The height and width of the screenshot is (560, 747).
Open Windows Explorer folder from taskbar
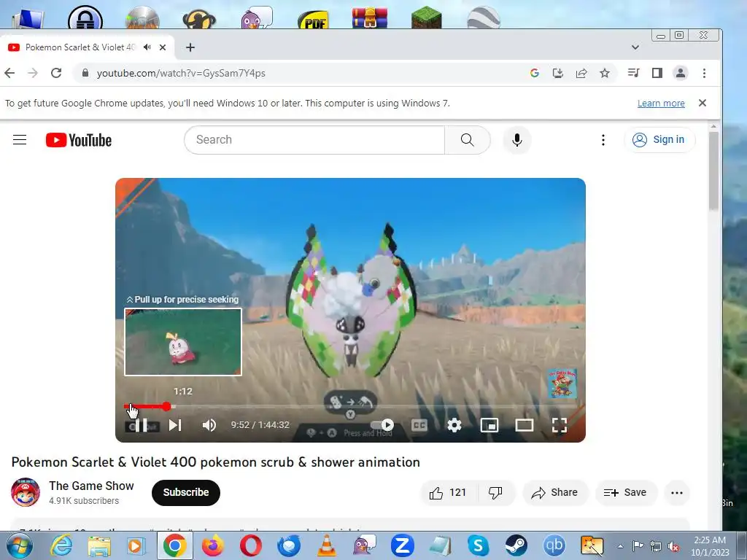99,545
